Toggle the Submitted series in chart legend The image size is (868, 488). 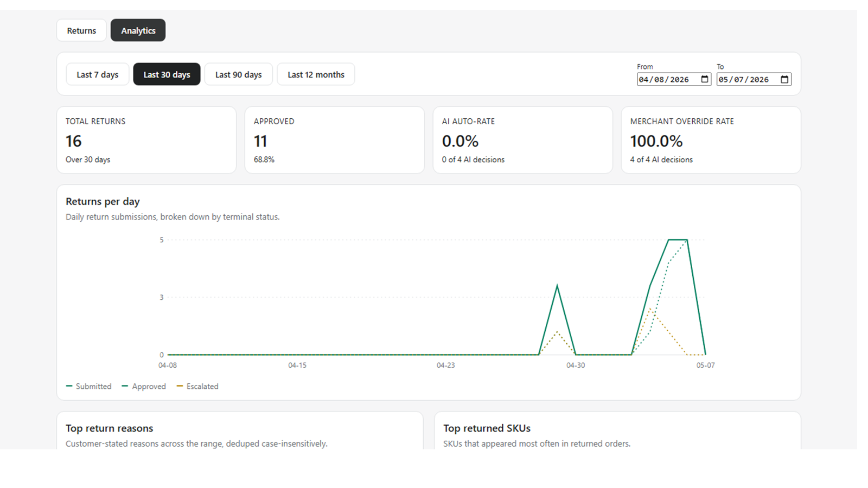(x=88, y=386)
